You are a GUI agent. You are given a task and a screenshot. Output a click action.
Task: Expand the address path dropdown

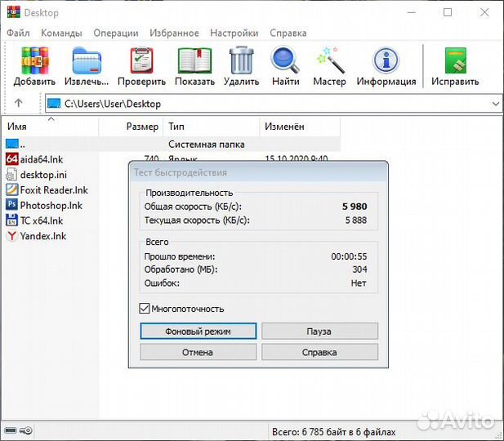(496, 104)
